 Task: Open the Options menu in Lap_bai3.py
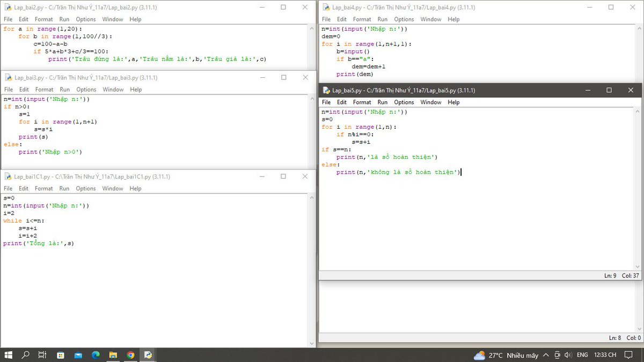[86, 90]
